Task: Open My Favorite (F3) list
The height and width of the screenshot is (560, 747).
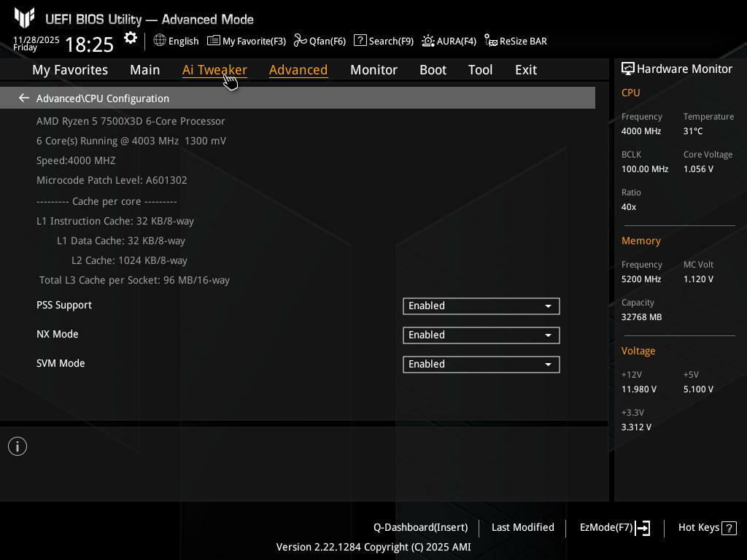Action: [247, 41]
